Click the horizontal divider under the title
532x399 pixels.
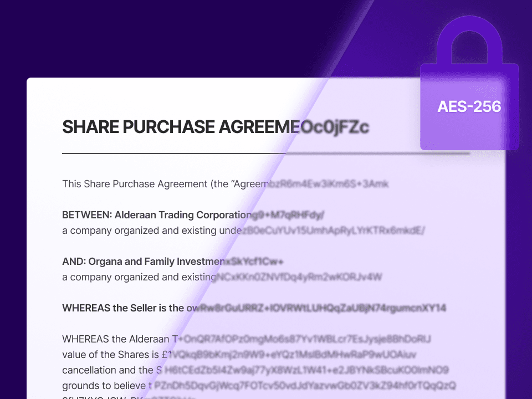click(x=266, y=152)
